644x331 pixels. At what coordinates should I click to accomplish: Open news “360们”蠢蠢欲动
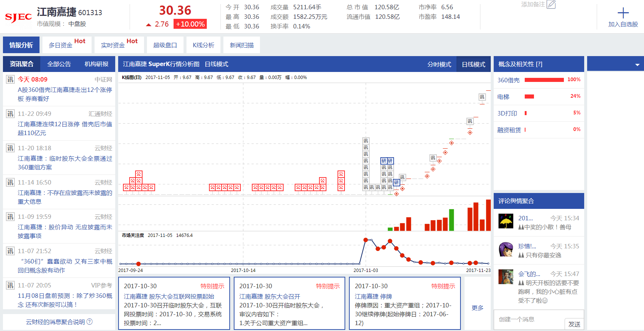(x=65, y=266)
